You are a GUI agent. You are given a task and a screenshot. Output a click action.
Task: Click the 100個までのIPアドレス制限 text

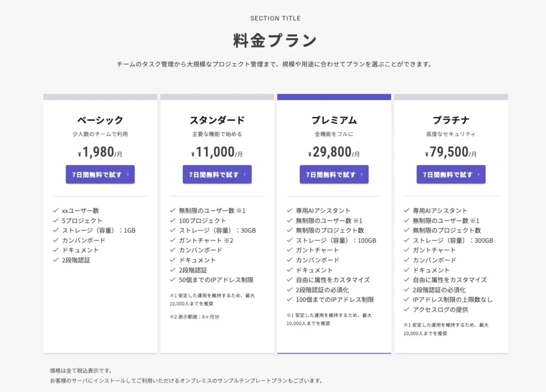[335, 299]
